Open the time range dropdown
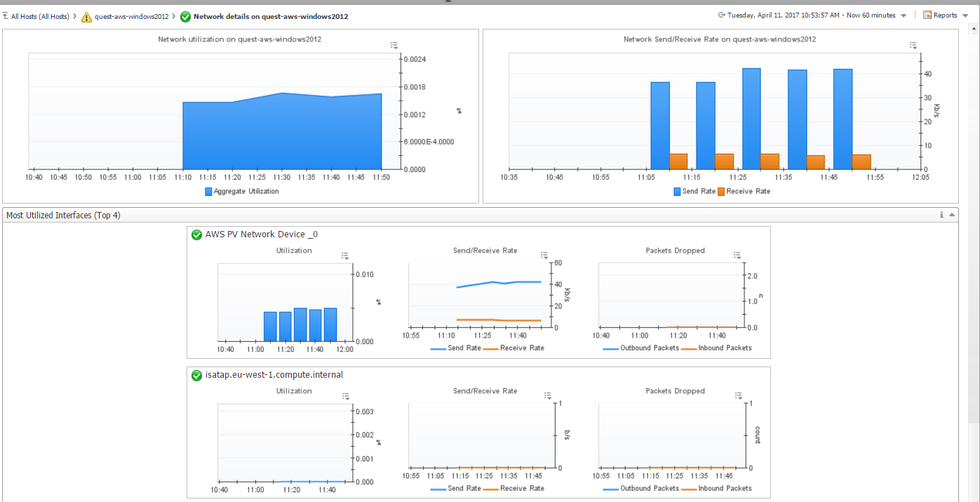Screen dimensions: 980x502 pyautogui.click(x=904, y=15)
